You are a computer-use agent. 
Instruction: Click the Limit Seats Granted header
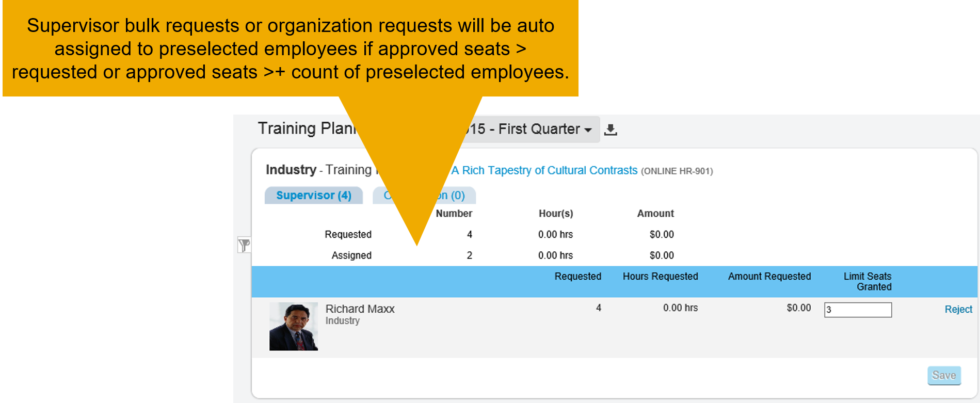pyautogui.click(x=867, y=282)
